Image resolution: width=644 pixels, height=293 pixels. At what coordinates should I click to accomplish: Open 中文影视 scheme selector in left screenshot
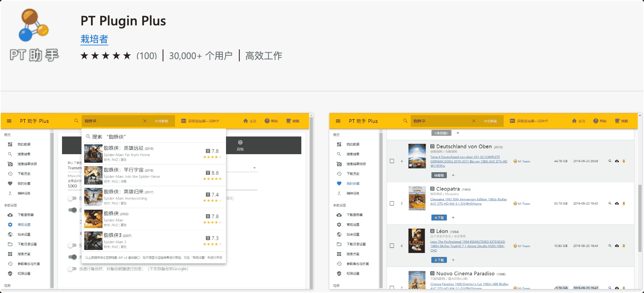click(x=162, y=121)
